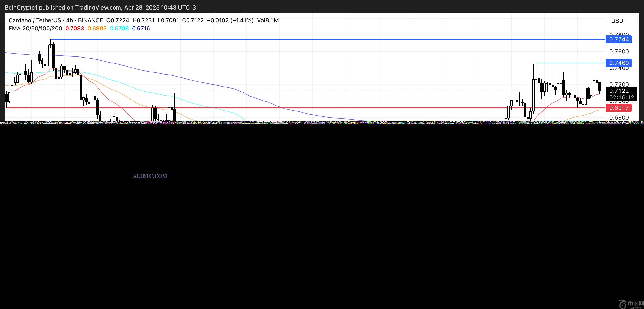Click the current price tag 0.7122
This screenshot has height=309, width=644.
coord(619,91)
